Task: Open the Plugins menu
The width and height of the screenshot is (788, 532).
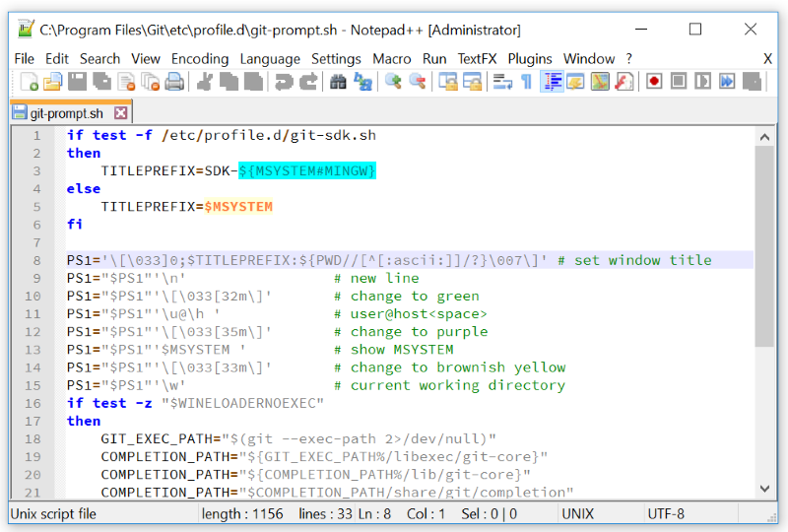Action: pos(530,59)
